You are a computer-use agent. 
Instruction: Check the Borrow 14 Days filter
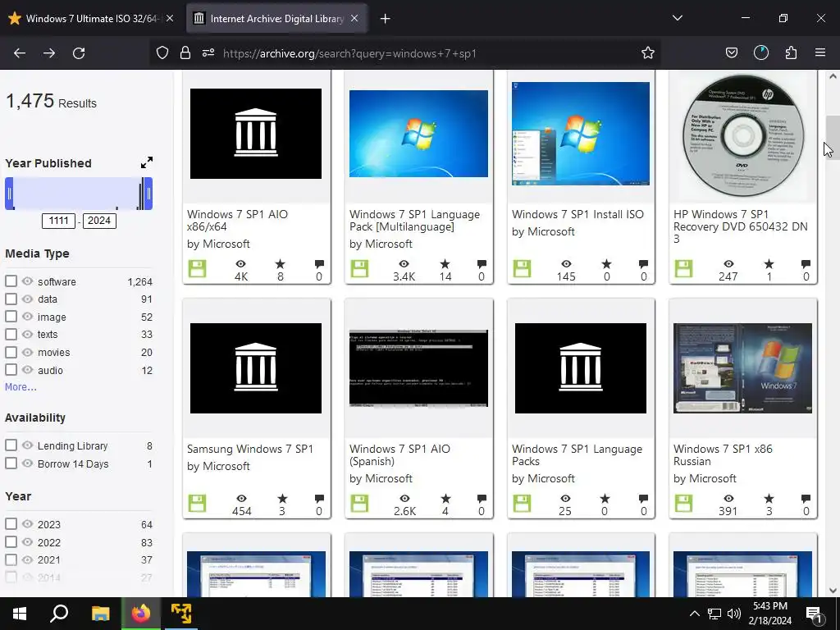point(11,463)
